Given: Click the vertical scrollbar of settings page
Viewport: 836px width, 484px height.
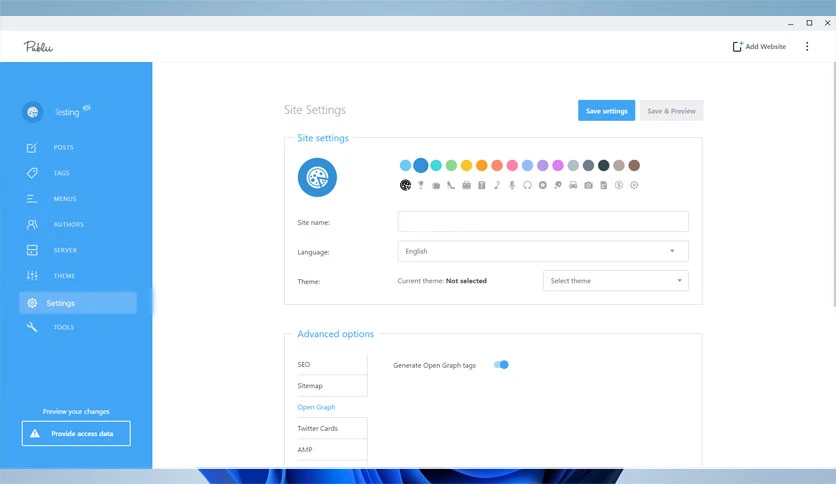Looking at the screenshot, I should point(833,184).
